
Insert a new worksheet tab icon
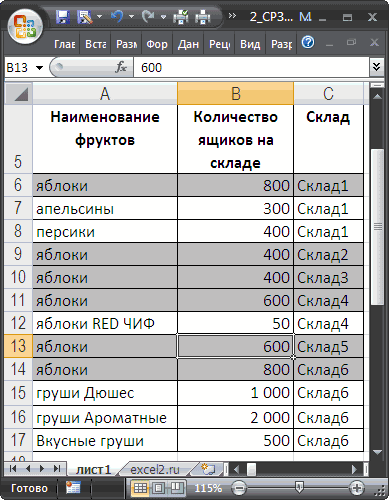[x=209, y=469]
